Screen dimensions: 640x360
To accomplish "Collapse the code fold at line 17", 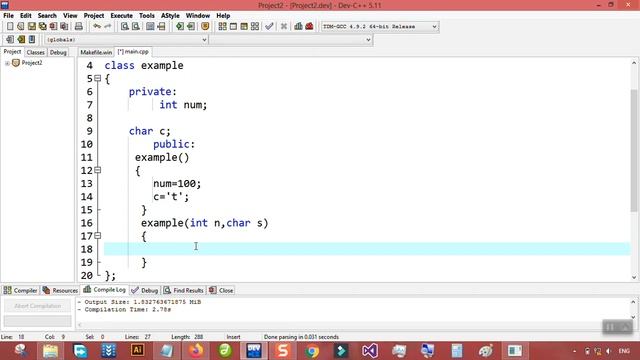I will 98,236.
